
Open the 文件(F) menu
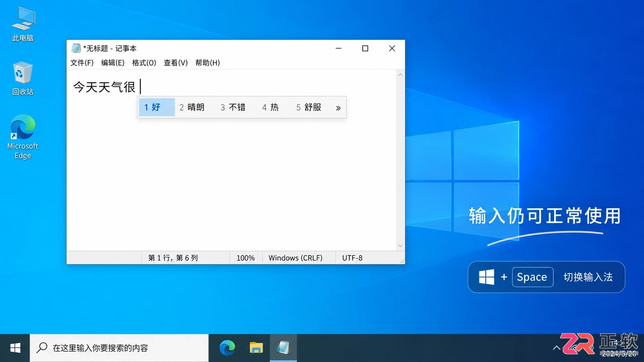tap(82, 63)
